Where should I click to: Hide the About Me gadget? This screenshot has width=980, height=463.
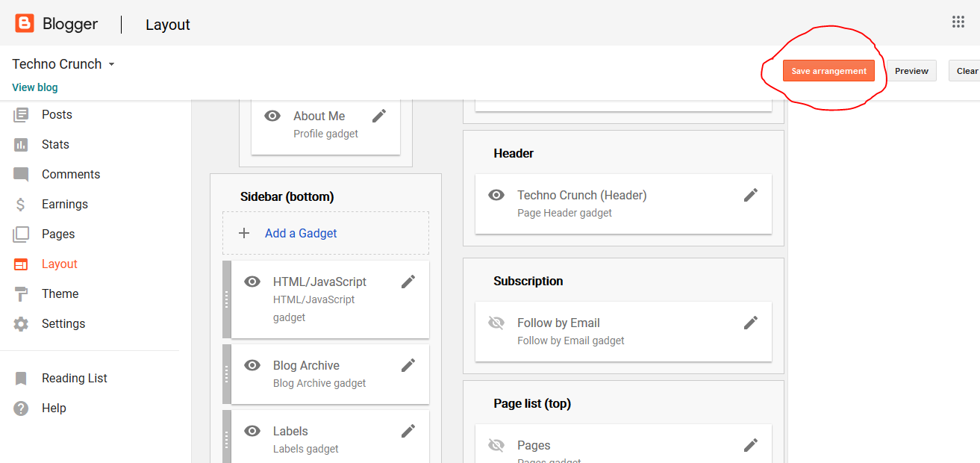(272, 115)
